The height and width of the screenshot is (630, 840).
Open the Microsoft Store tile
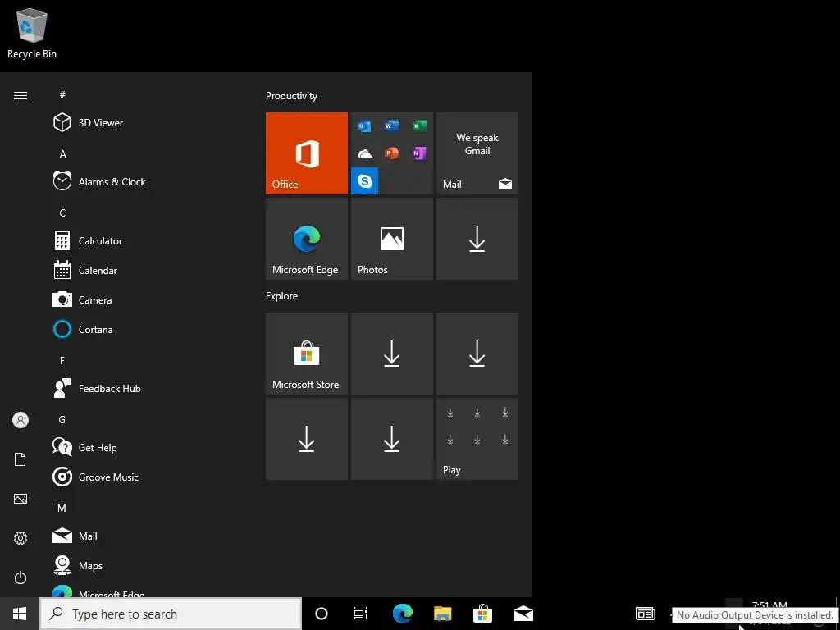307,354
